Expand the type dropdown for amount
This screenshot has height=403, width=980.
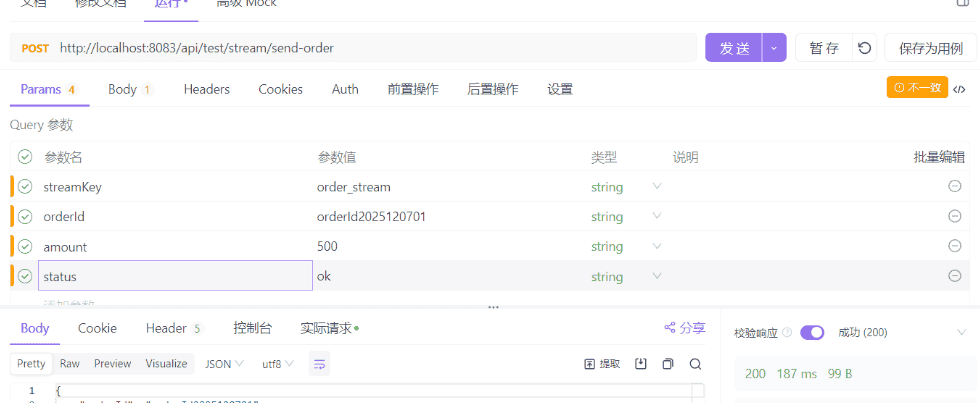point(657,246)
